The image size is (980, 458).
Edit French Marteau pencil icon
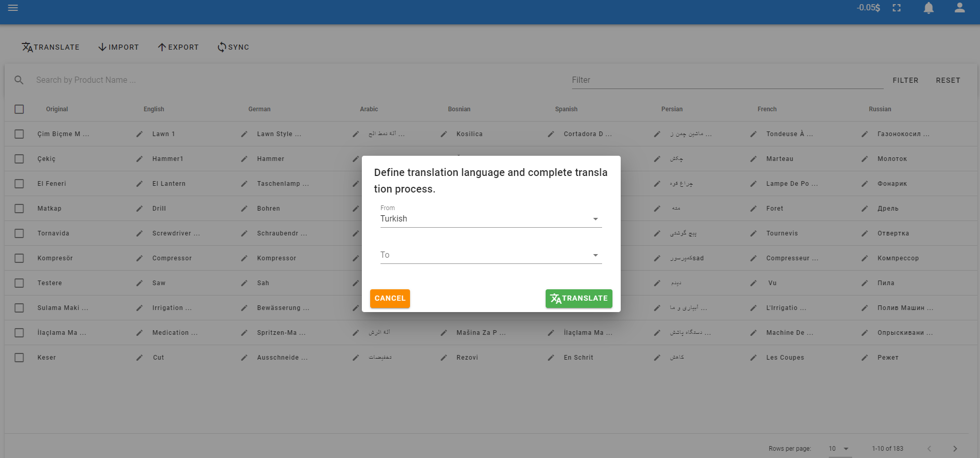[x=753, y=159]
